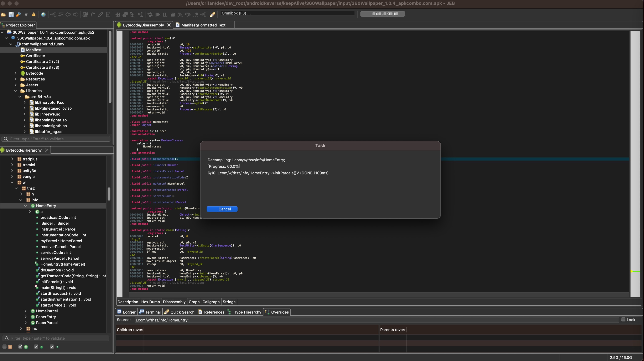Screen dimensions: 644x361
Task: Click the step into debugger icon
Action: click(180, 15)
